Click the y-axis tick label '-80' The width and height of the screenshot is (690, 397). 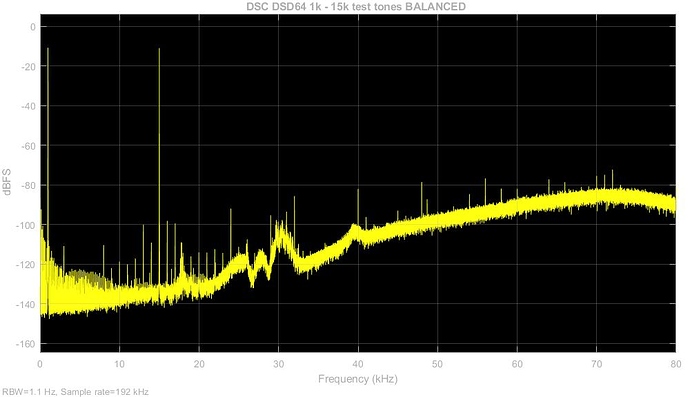coord(29,185)
